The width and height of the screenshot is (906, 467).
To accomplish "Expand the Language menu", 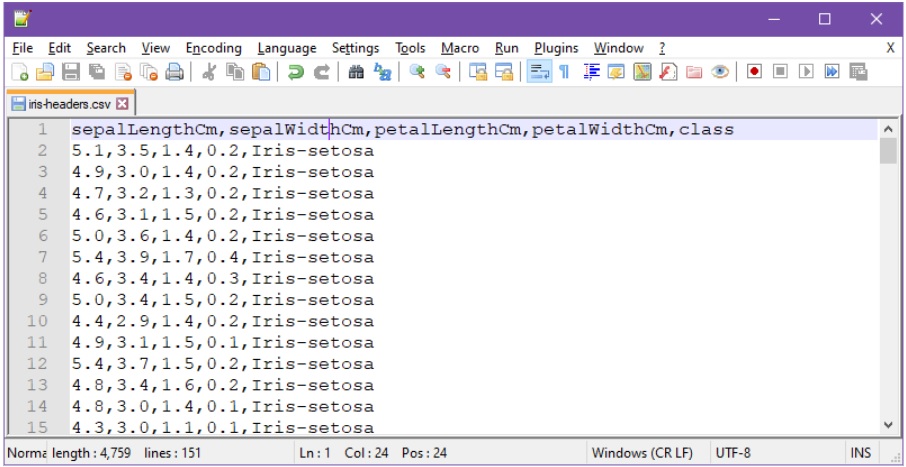I will pos(286,48).
